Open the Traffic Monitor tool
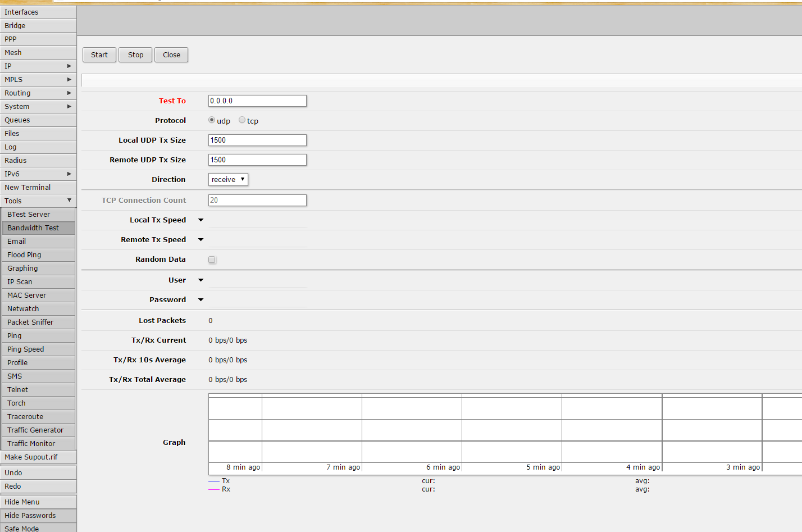 click(39, 444)
